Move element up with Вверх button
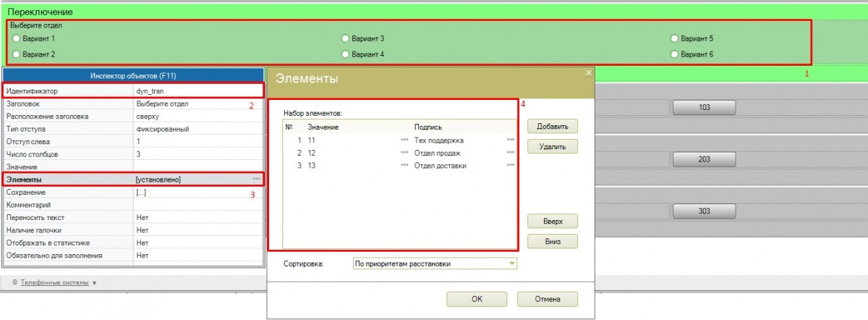This screenshot has height=320, width=868. point(553,221)
